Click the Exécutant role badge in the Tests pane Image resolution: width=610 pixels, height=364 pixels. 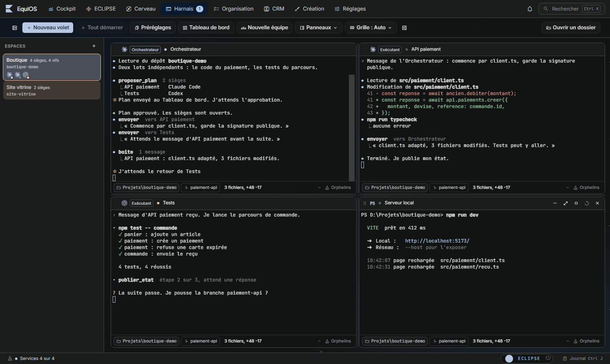(142, 203)
